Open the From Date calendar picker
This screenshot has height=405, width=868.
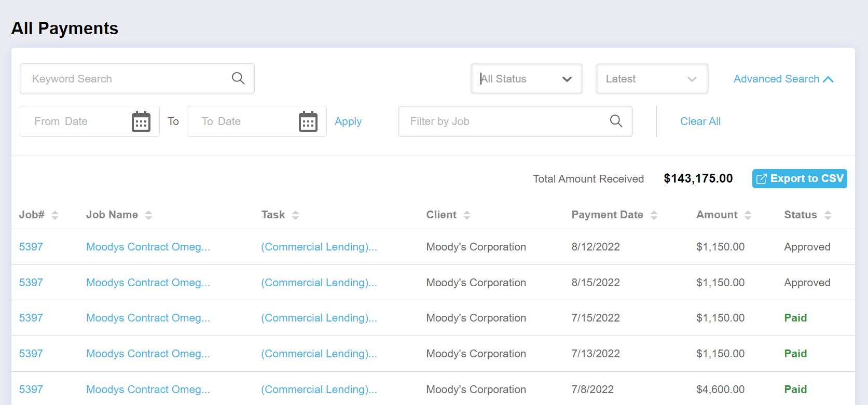(x=141, y=122)
